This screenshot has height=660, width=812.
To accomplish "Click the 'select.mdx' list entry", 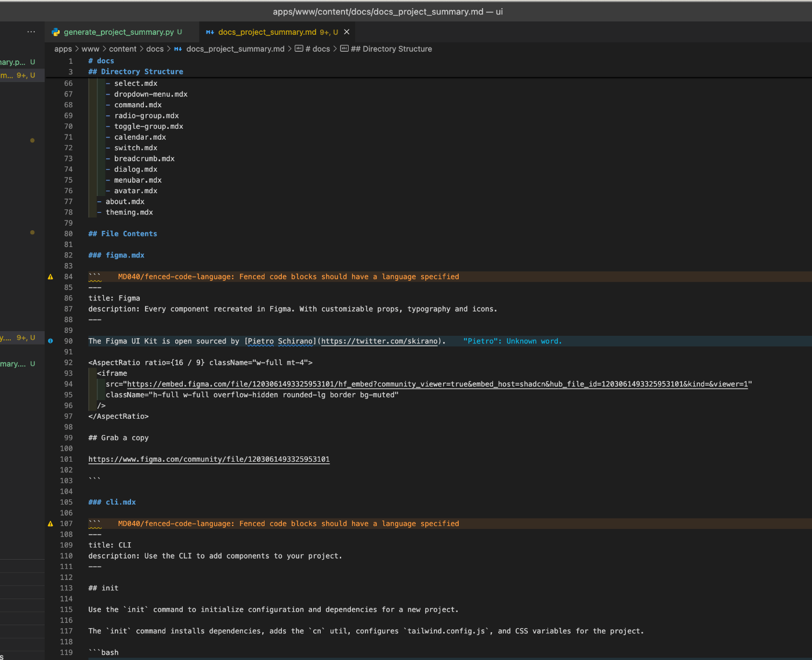I will pos(136,84).
